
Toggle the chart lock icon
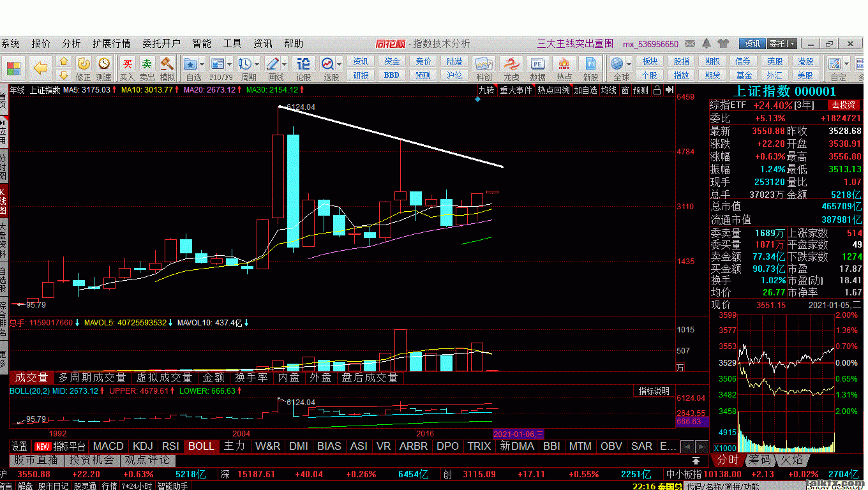[657, 91]
